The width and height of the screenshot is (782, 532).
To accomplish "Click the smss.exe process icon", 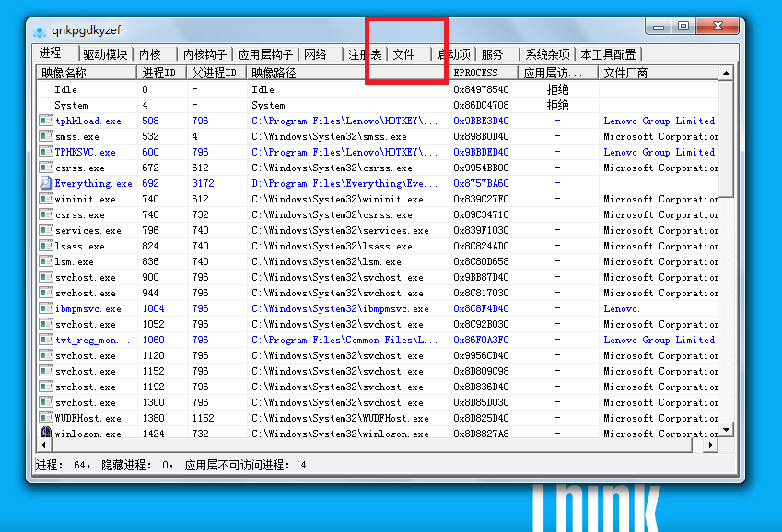I will [46, 136].
